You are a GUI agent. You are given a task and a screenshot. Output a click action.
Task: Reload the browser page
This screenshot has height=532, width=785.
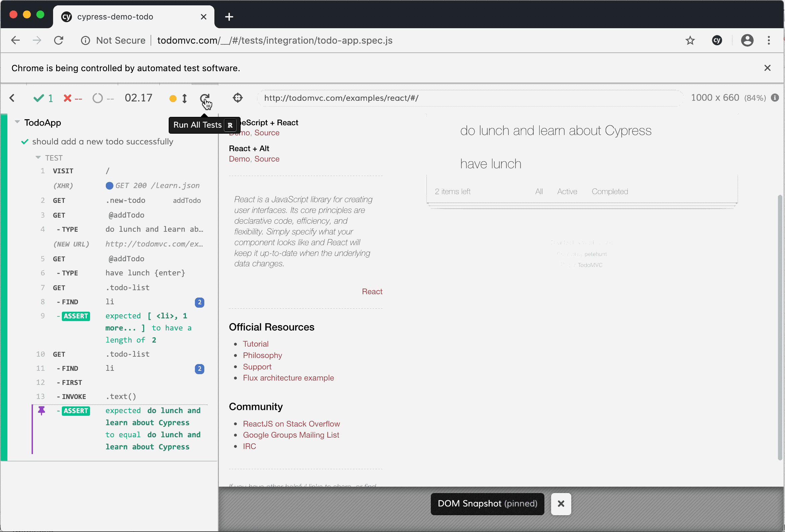tap(59, 41)
